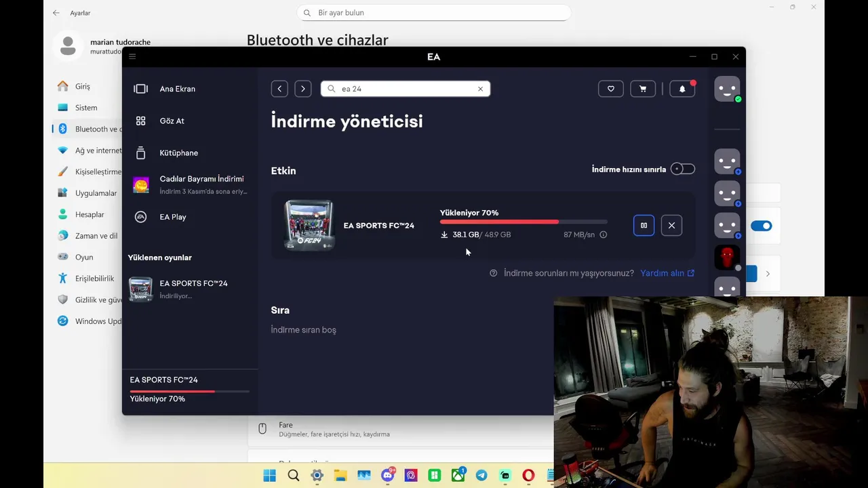Screen dimensions: 868x488
Task: Click the FC 24 download progress bar
Action: pos(524,222)
